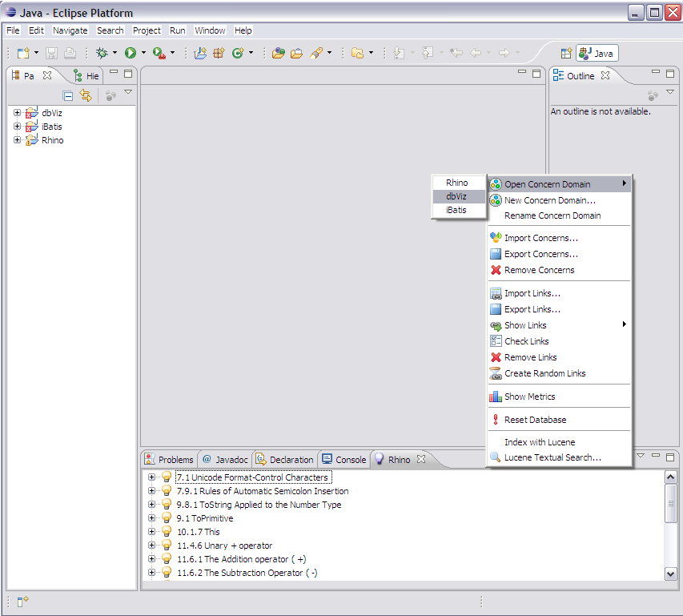
Task: Expand the dbViz project node
Action: click(17, 112)
